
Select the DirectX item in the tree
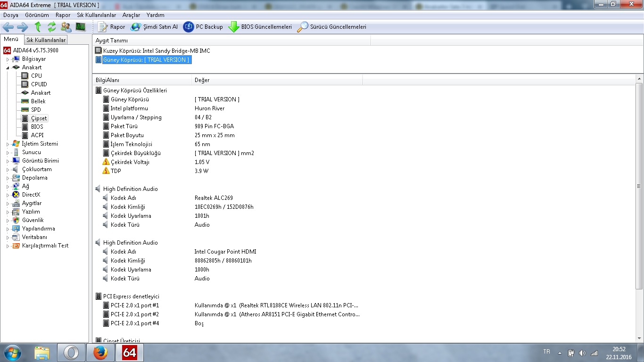[31, 195]
